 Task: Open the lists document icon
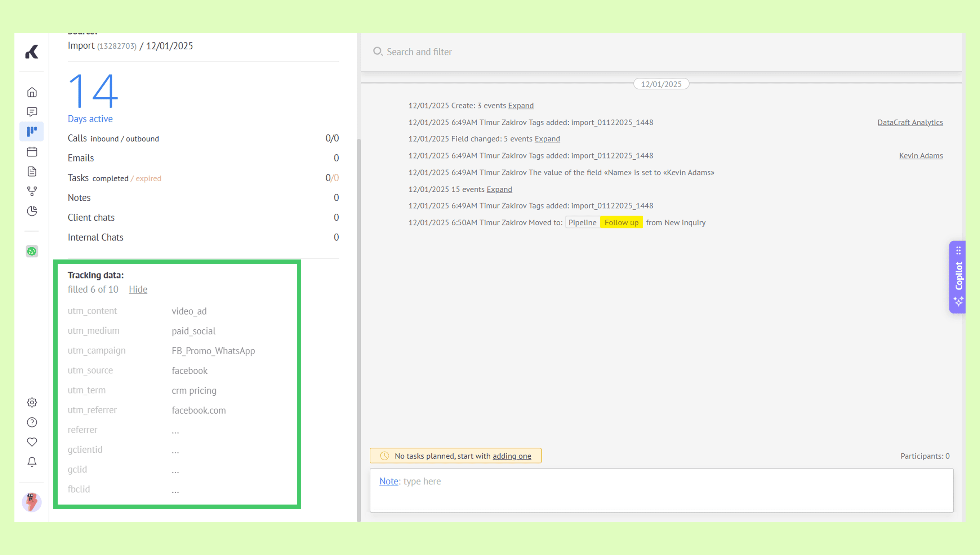(32, 172)
